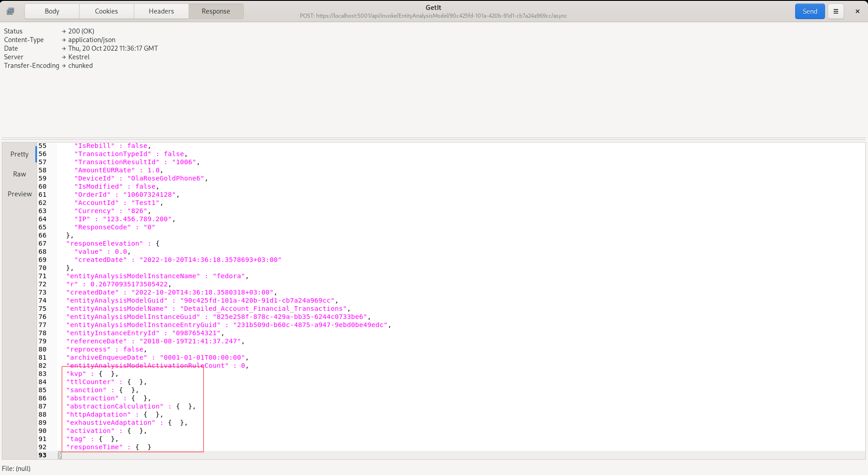The width and height of the screenshot is (868, 475).
Task: Click the Status 200 (OK) value
Action: pyautogui.click(x=81, y=31)
